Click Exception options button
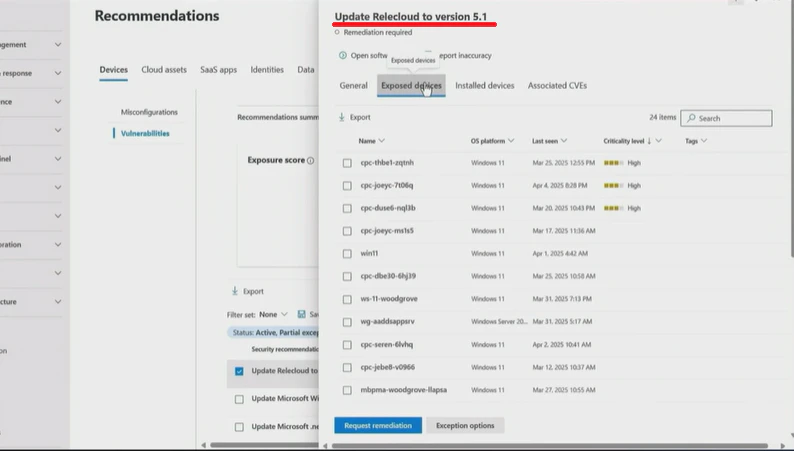Viewport: 794px width, 451px height. click(x=465, y=425)
